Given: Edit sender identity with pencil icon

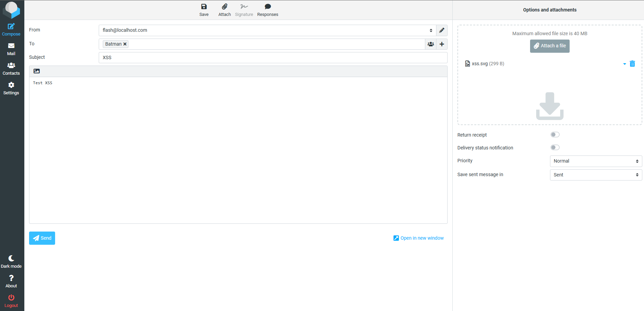Looking at the screenshot, I should tap(442, 30).
